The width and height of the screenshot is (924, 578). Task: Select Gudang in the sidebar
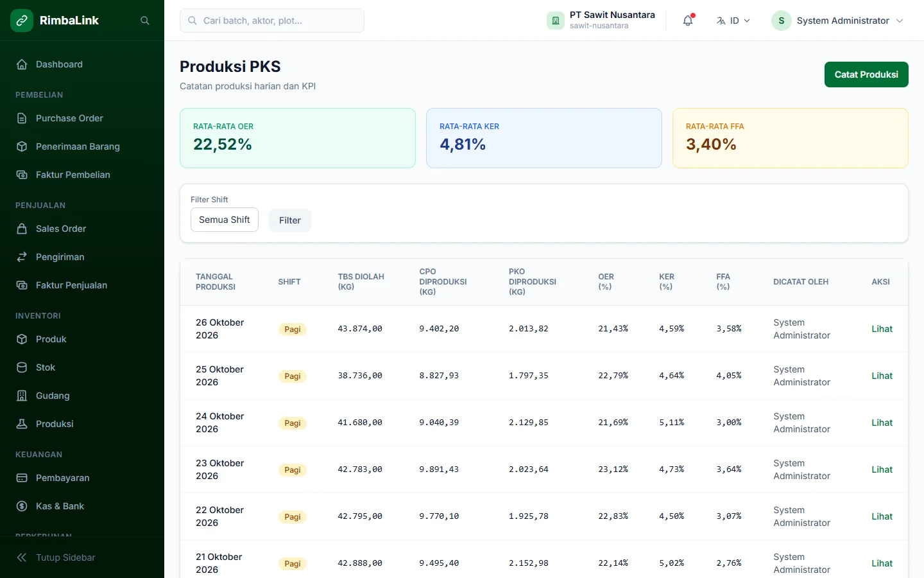coord(82,396)
